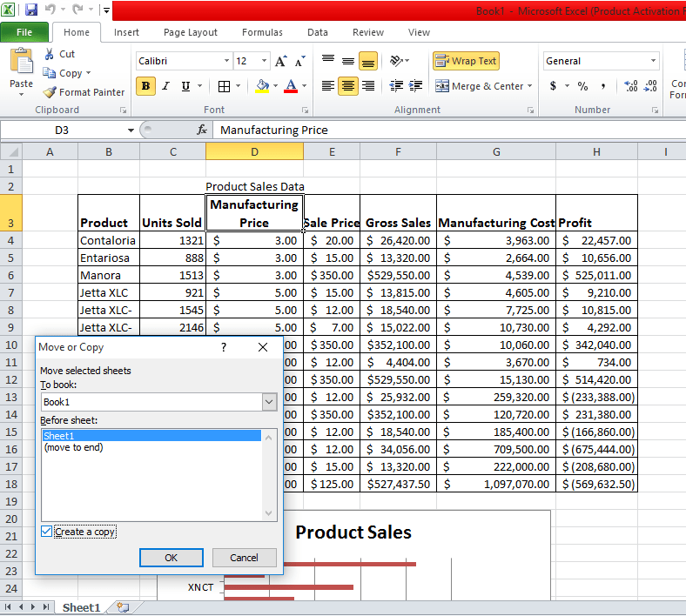Set Middle Align vertical alignment

pyautogui.click(x=348, y=61)
